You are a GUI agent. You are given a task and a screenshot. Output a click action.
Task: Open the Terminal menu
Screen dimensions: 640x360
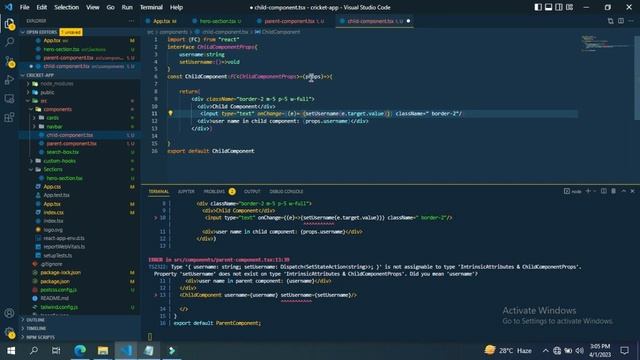pos(151,7)
